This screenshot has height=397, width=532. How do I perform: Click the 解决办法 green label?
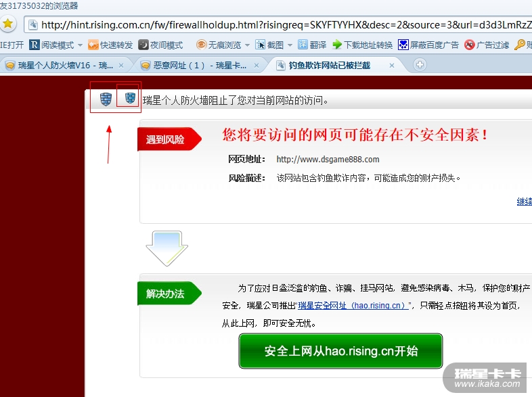pos(169,294)
